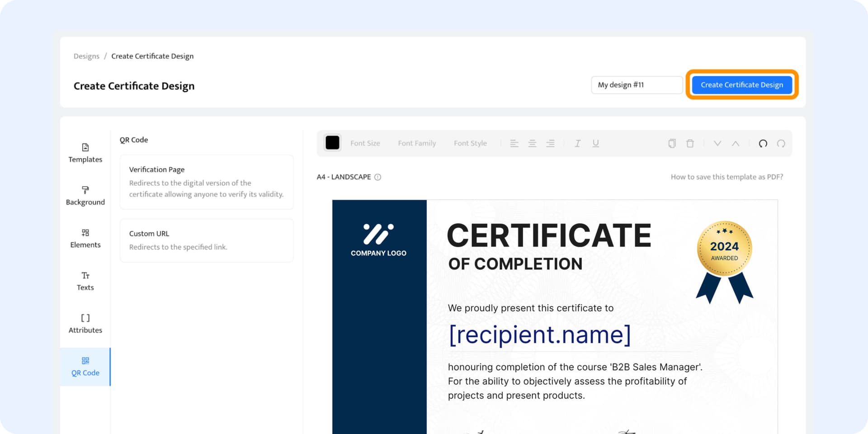Open the black color swatch picker
The height and width of the screenshot is (434, 868).
coord(332,143)
